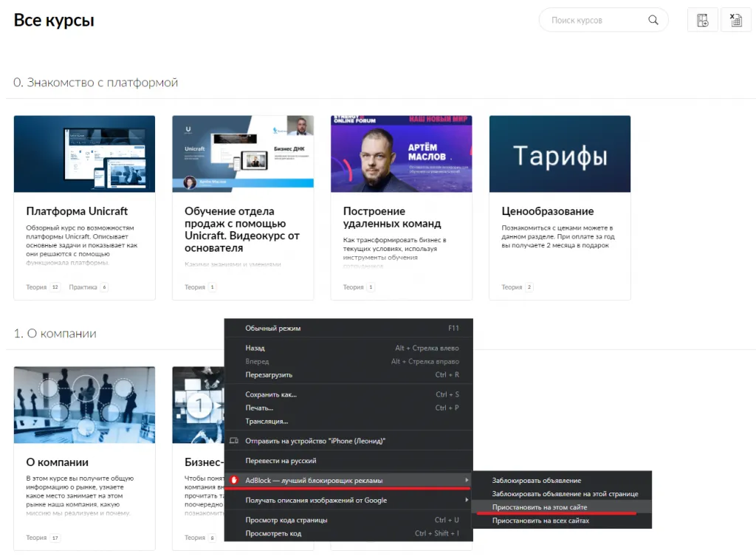Click section heading "1. О компании"
The image size is (756, 559).
pyautogui.click(x=55, y=333)
